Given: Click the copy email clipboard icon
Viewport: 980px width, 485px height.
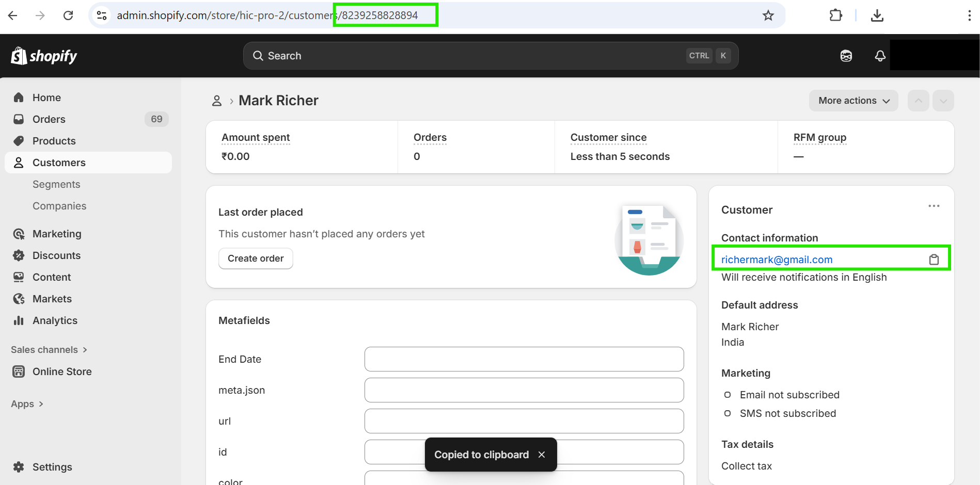Looking at the screenshot, I should (x=934, y=260).
